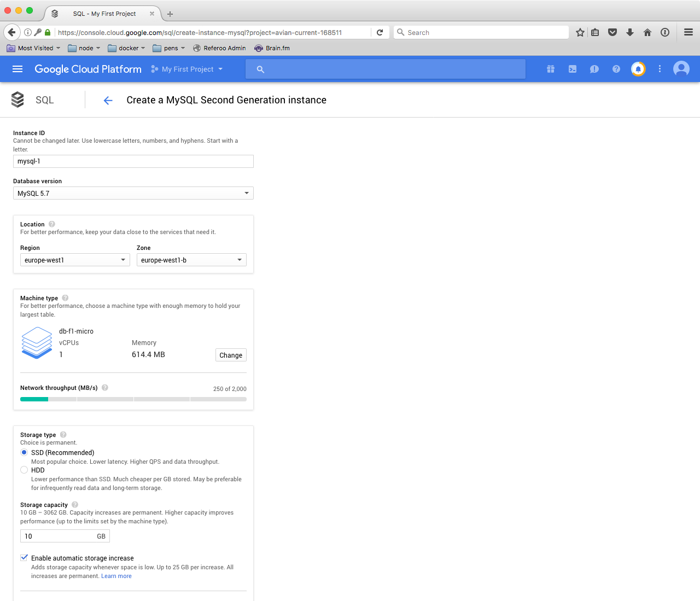700x601 pixels.
Task: Go to browser home page icon
Action: click(647, 32)
